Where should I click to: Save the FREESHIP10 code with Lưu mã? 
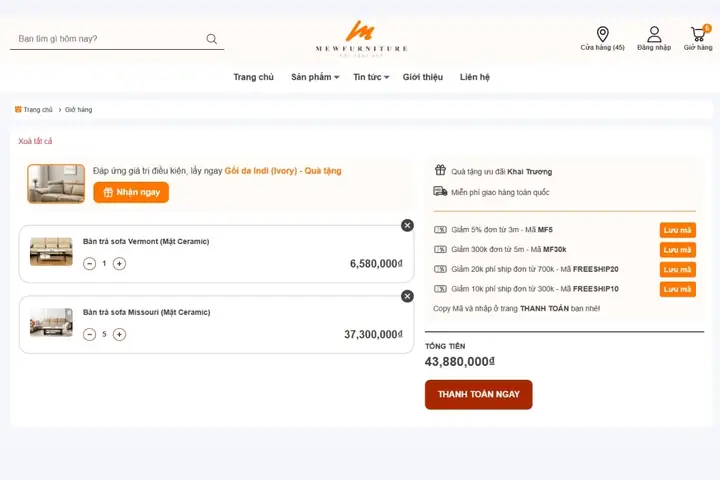click(x=678, y=289)
